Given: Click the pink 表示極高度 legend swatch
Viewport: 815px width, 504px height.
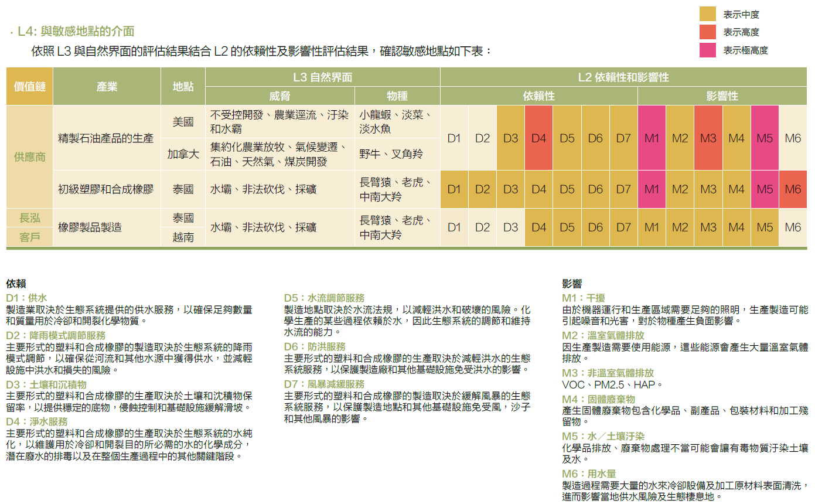Looking at the screenshot, I should pos(708,50).
